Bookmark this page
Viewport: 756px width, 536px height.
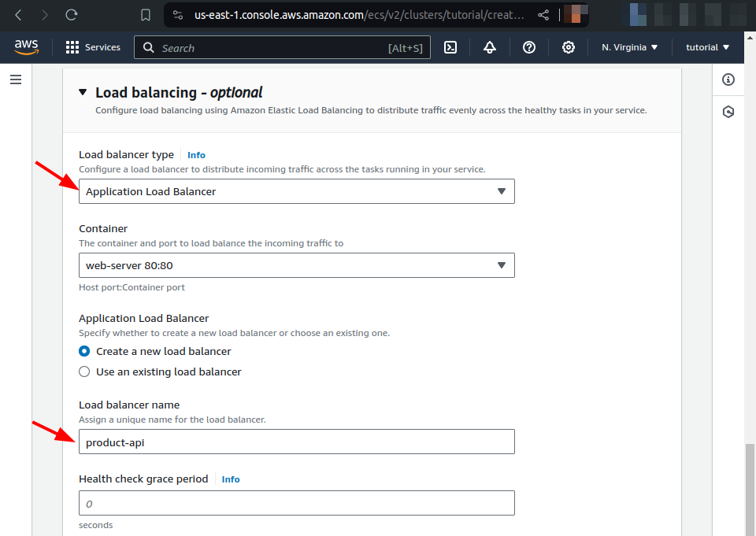(146, 15)
